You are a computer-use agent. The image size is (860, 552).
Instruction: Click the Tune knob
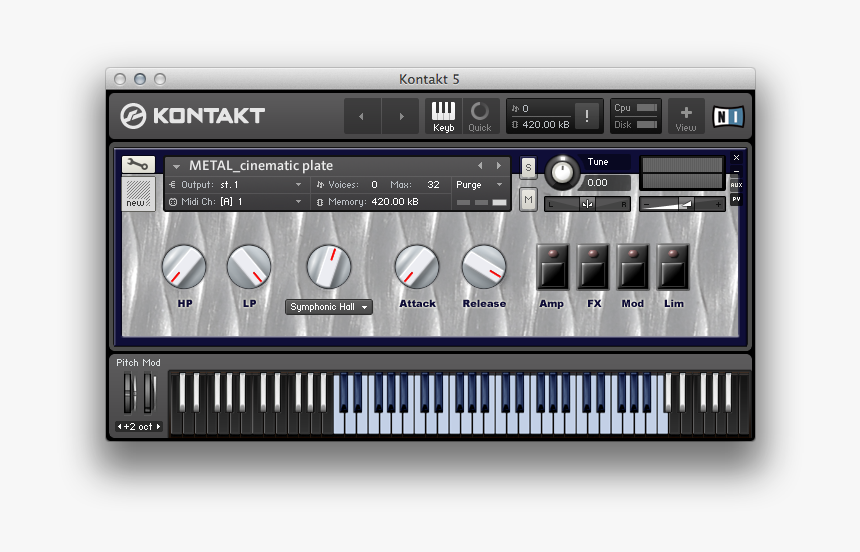tap(562, 172)
